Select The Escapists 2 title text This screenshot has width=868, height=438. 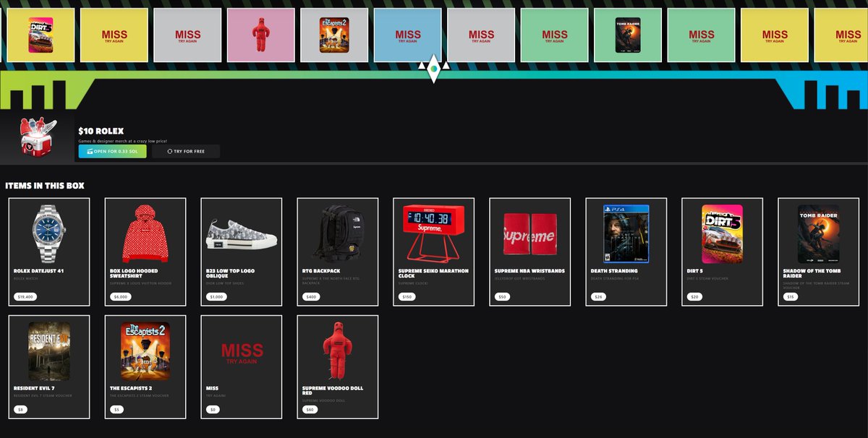point(132,388)
